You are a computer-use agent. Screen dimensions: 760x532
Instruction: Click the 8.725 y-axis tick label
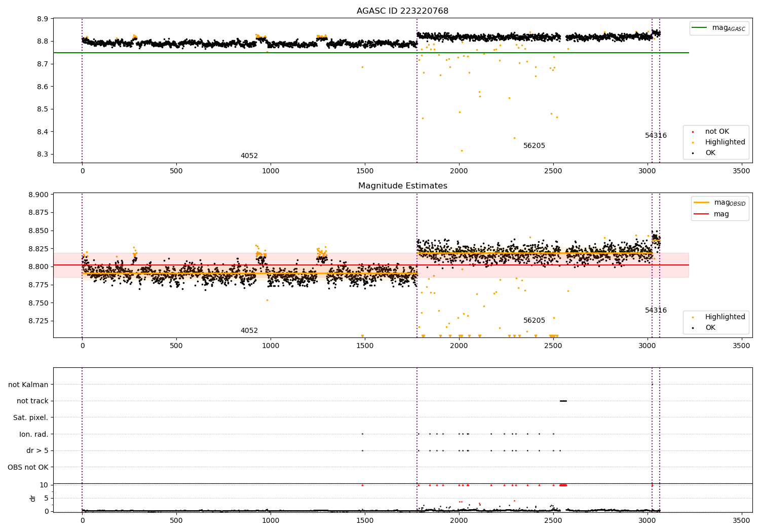[x=38, y=321]
